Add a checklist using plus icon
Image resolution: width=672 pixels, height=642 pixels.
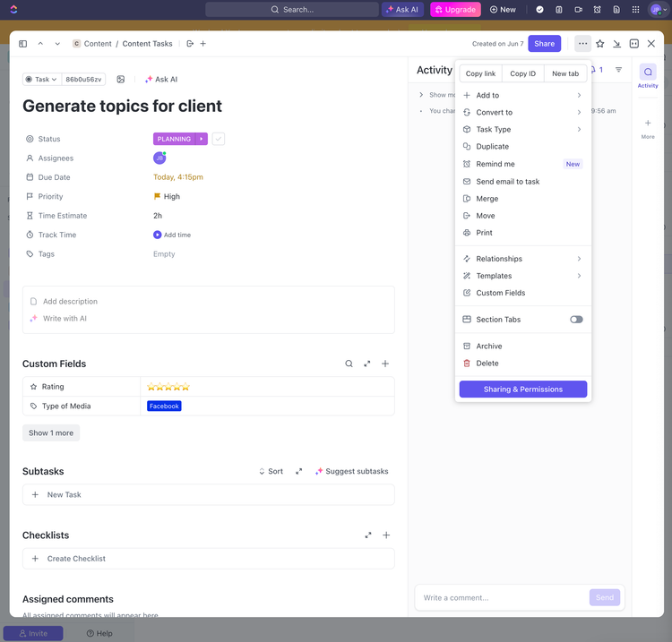click(386, 535)
